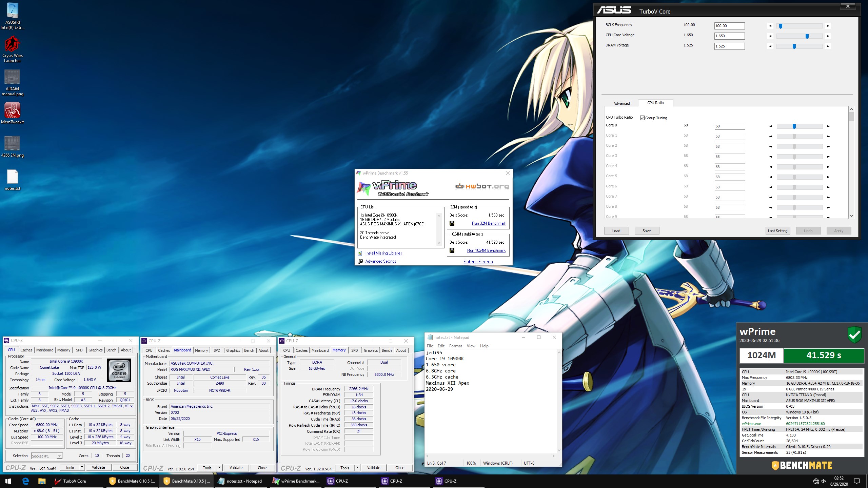This screenshot has height=488, width=868.
Task: Open Graphics tab in Mainboard CPU-Z window
Action: pyautogui.click(x=233, y=350)
